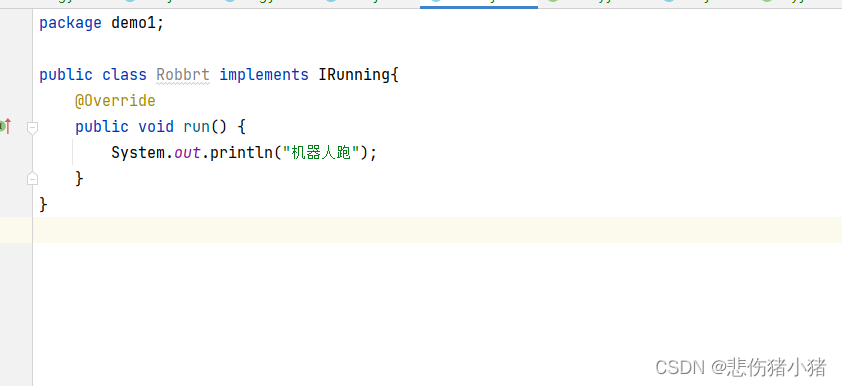Screen dimensions: 842x386
Task: Click the run method name
Action: [x=197, y=127]
